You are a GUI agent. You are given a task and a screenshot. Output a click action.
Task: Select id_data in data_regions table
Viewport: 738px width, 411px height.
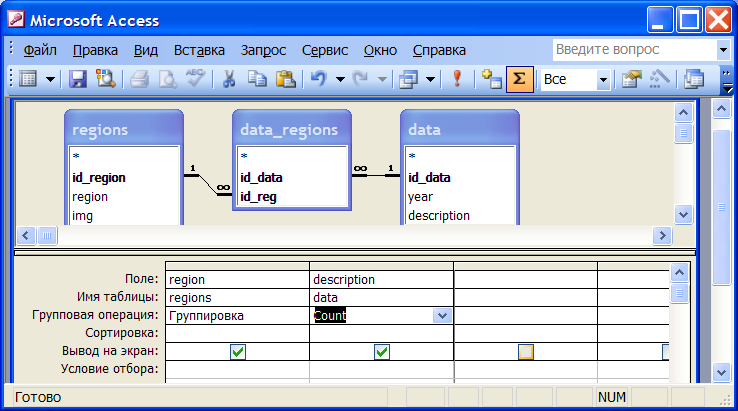(x=261, y=177)
